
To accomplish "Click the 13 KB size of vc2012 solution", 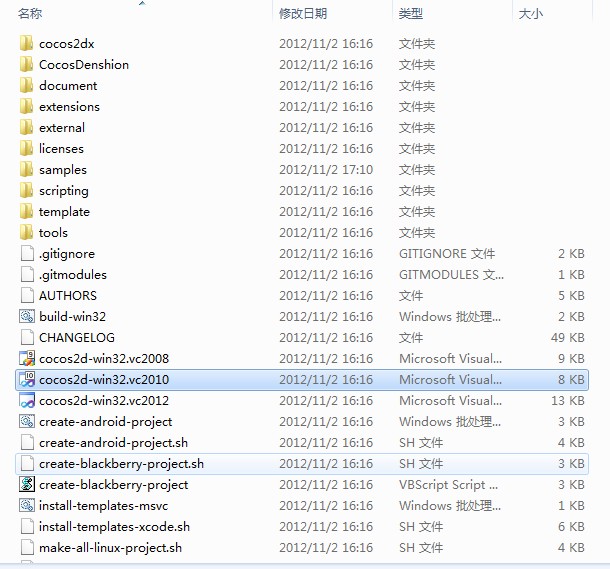I will point(568,401).
